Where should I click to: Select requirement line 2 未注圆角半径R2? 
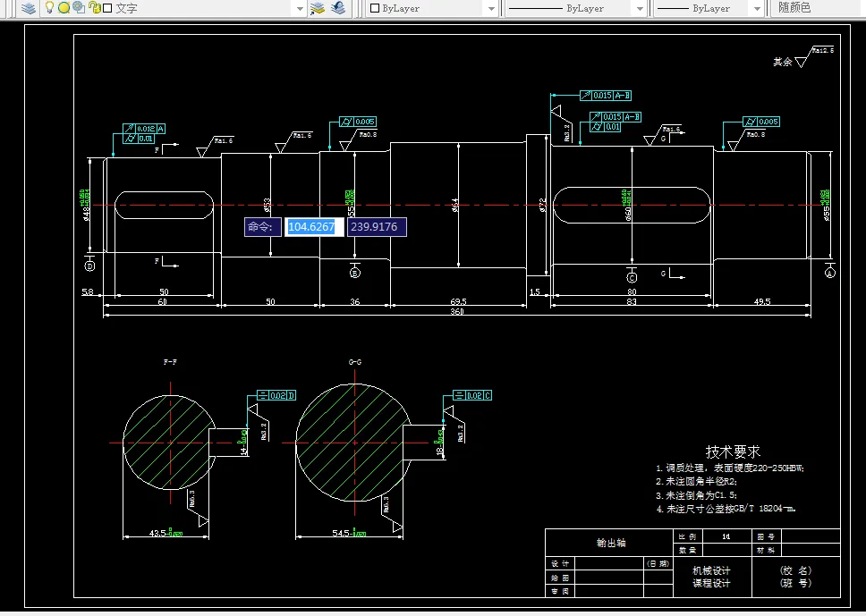coord(696,481)
